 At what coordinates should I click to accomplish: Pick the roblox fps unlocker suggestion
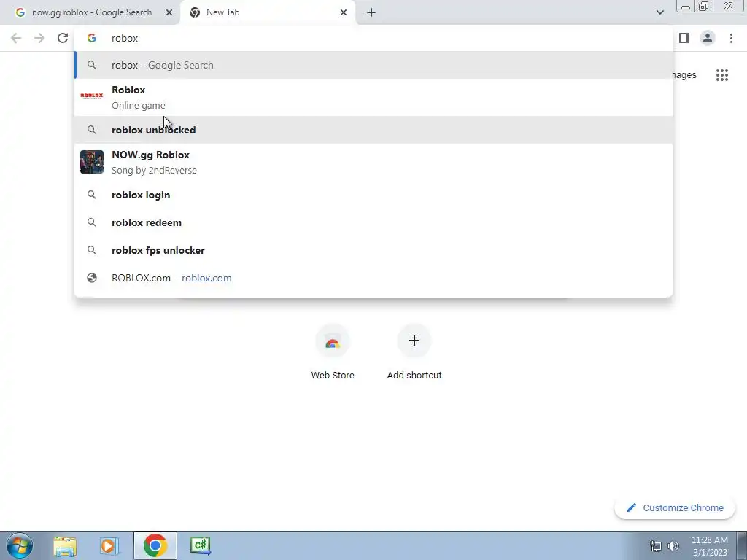click(373, 250)
